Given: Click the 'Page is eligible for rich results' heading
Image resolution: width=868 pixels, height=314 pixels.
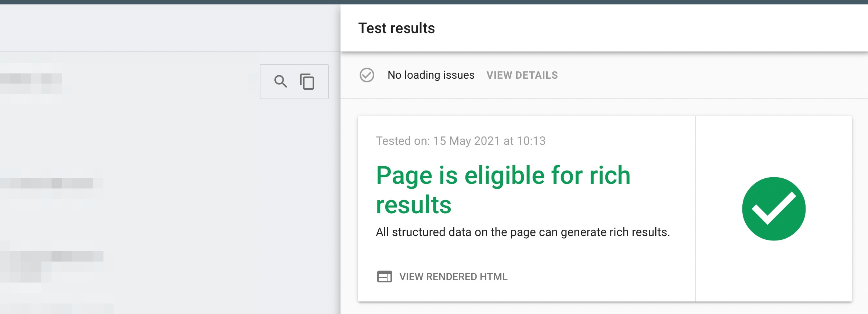Looking at the screenshot, I should (x=503, y=175).
